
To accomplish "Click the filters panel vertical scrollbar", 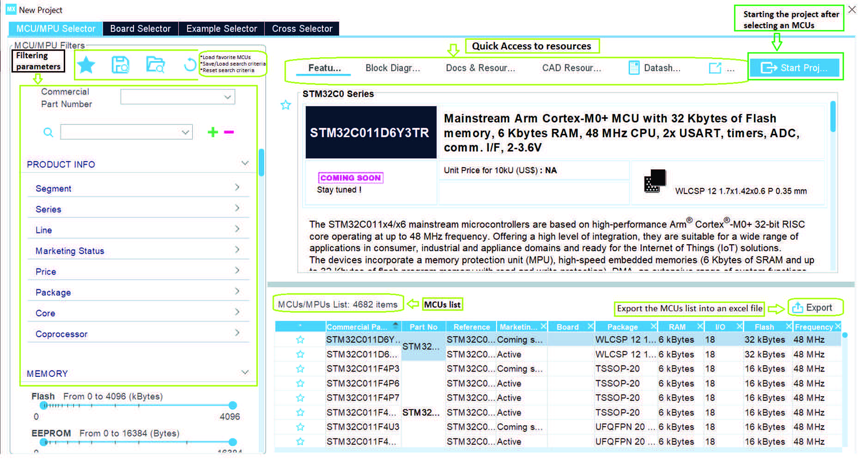I will pos(261,163).
